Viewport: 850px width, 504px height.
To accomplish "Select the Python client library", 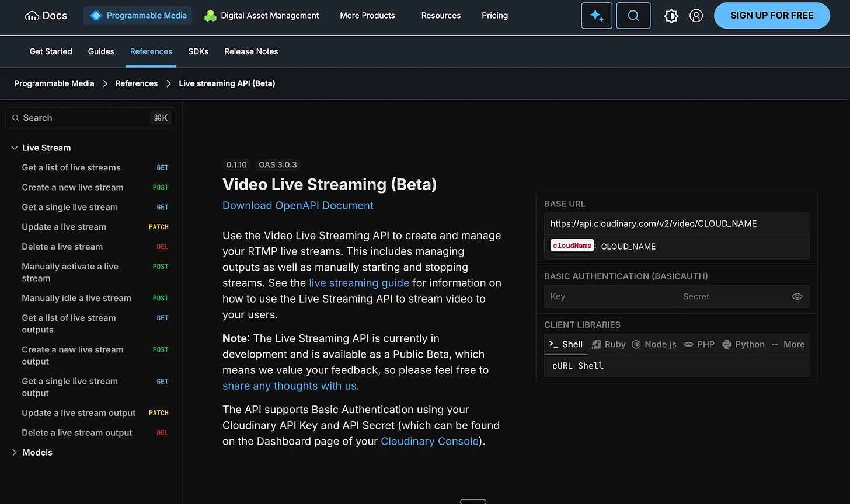I will pos(743,344).
